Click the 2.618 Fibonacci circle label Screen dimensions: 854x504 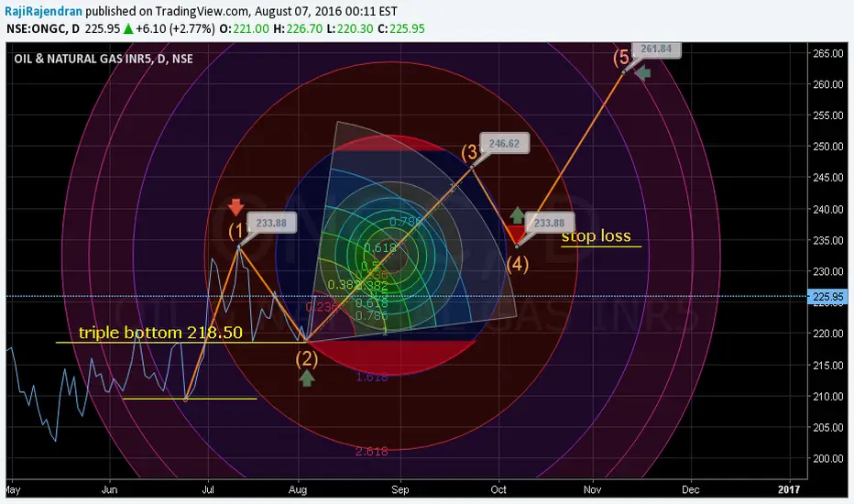click(371, 451)
